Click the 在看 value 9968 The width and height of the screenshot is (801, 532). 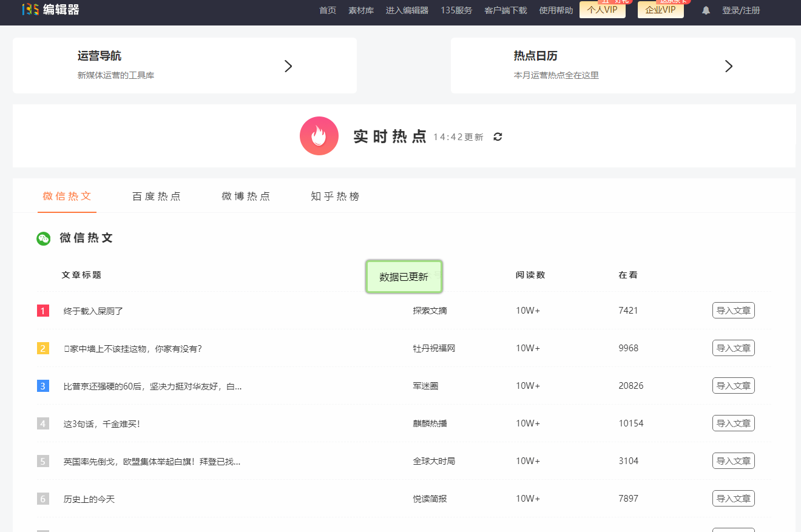pos(629,348)
